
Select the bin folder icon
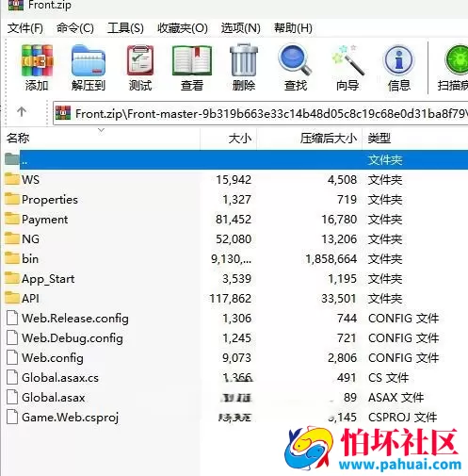12,258
